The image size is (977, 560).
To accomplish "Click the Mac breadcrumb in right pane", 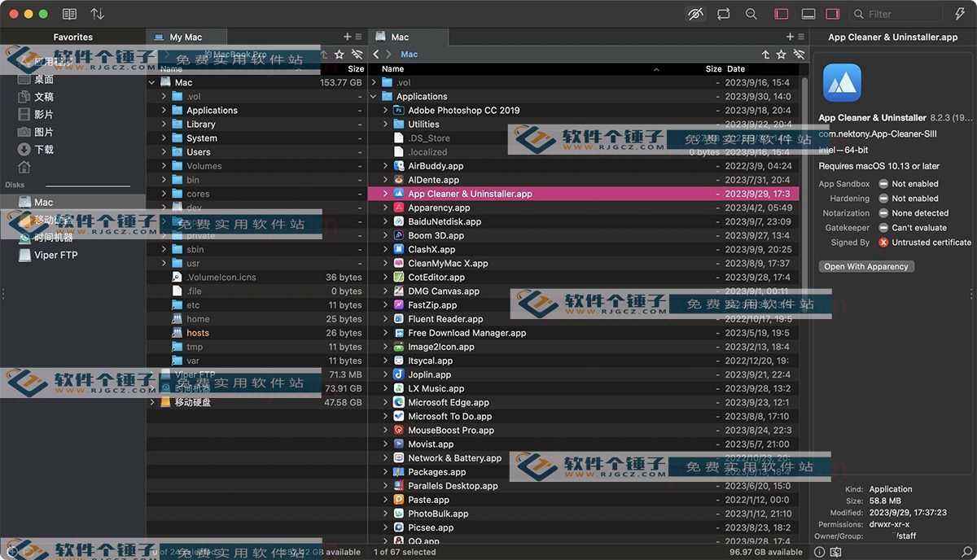I will (x=410, y=55).
